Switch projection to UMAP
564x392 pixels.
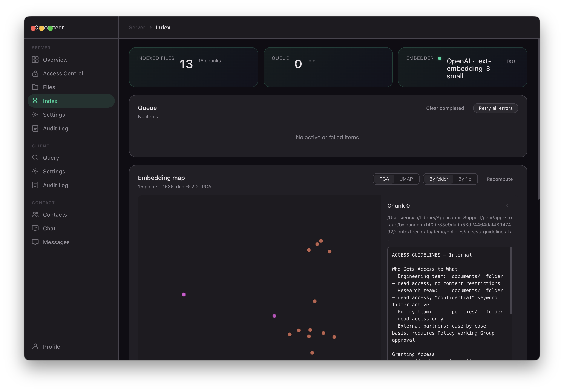[406, 179]
